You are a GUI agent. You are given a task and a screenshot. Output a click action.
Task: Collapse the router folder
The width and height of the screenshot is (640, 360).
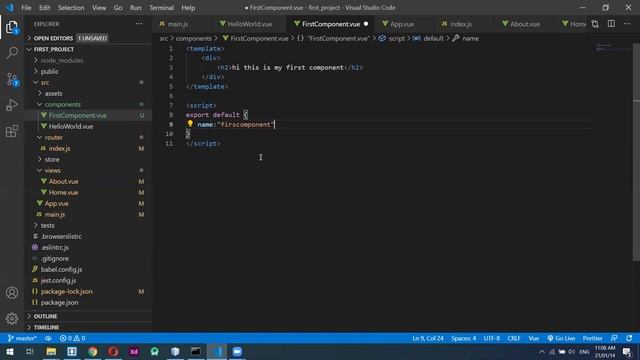coord(89,138)
